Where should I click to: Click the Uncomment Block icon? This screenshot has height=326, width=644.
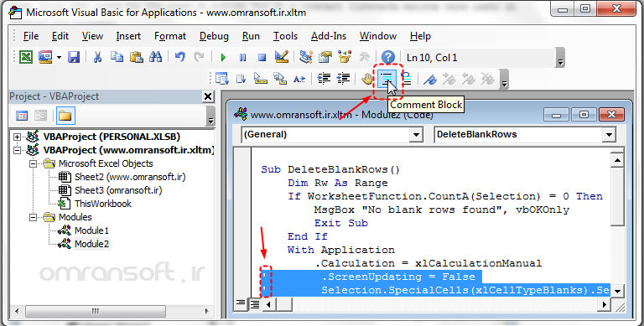click(406, 79)
